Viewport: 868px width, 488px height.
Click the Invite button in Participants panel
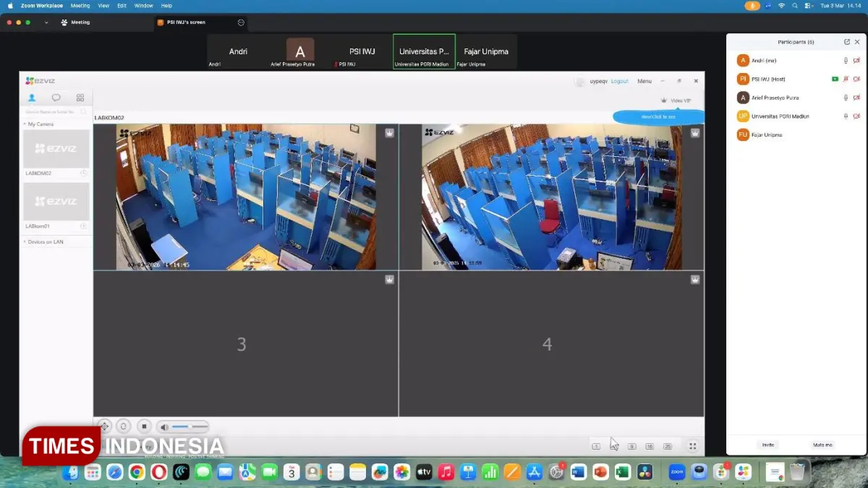(767, 445)
